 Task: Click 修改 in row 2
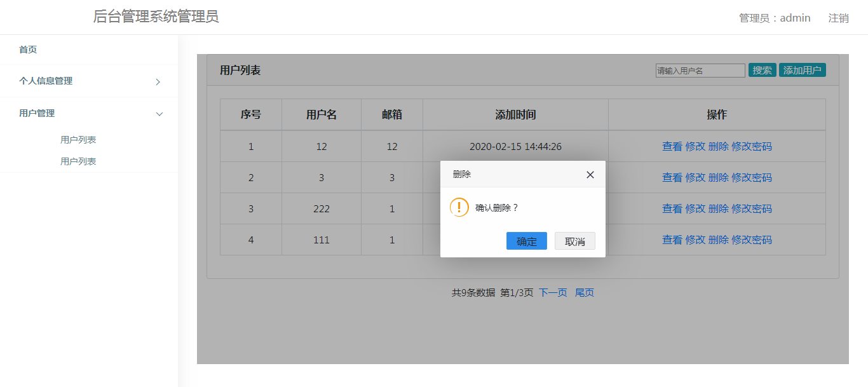[x=695, y=177]
